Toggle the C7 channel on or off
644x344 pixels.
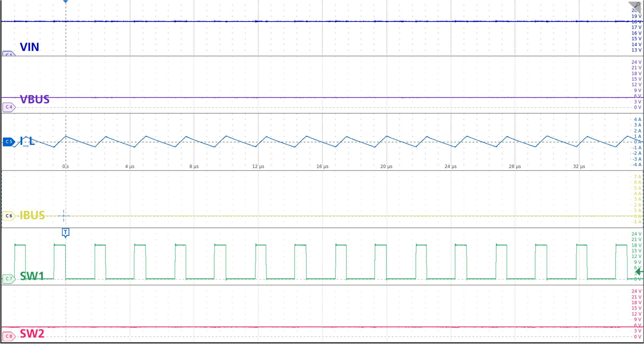tap(9, 278)
